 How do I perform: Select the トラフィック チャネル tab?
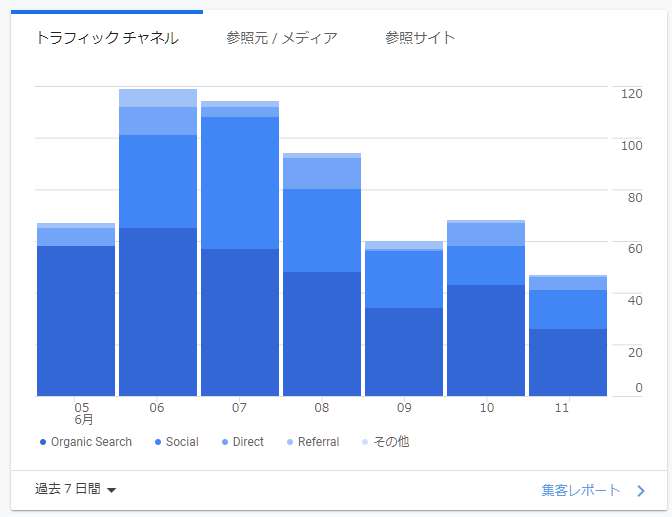tap(107, 38)
